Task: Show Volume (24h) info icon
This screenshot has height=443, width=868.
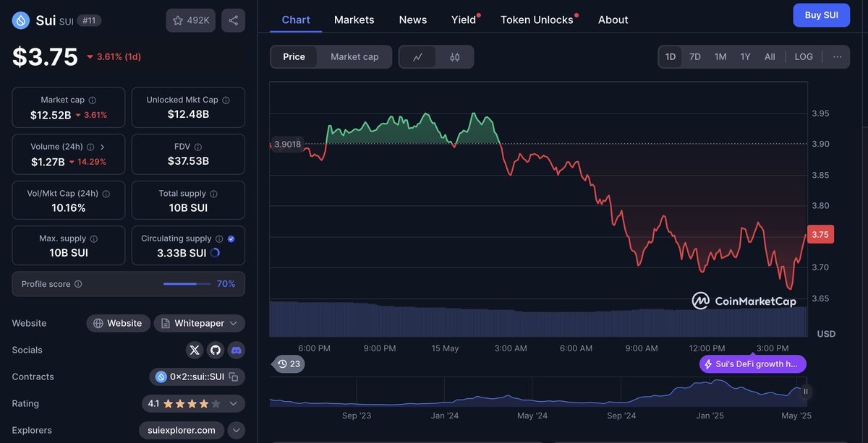Action: [90, 147]
